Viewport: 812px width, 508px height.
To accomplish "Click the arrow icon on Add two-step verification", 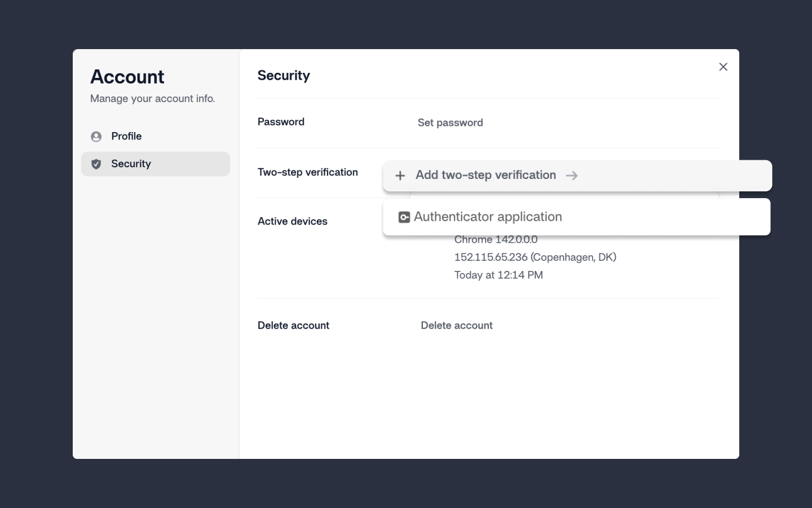I will coord(572,176).
